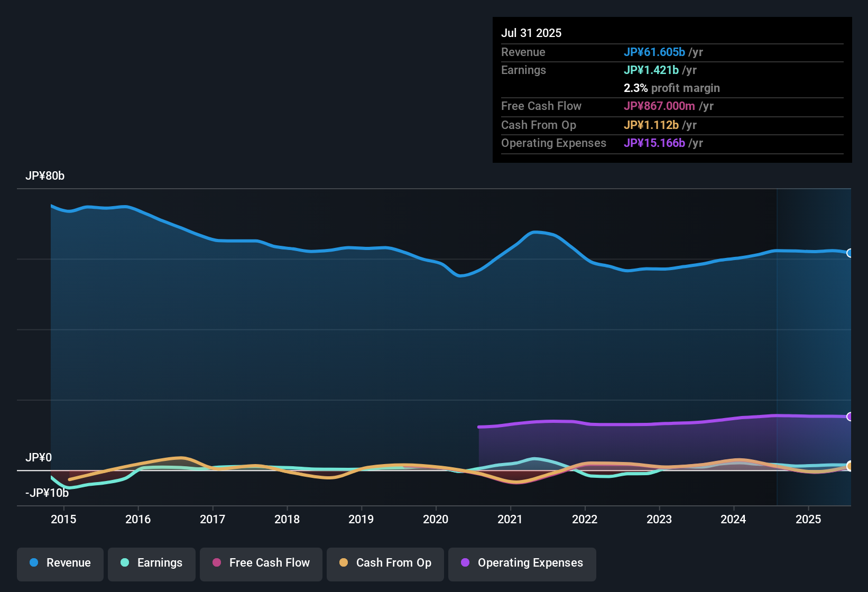Click the pink Free Cash Flow legend dot

(216, 563)
